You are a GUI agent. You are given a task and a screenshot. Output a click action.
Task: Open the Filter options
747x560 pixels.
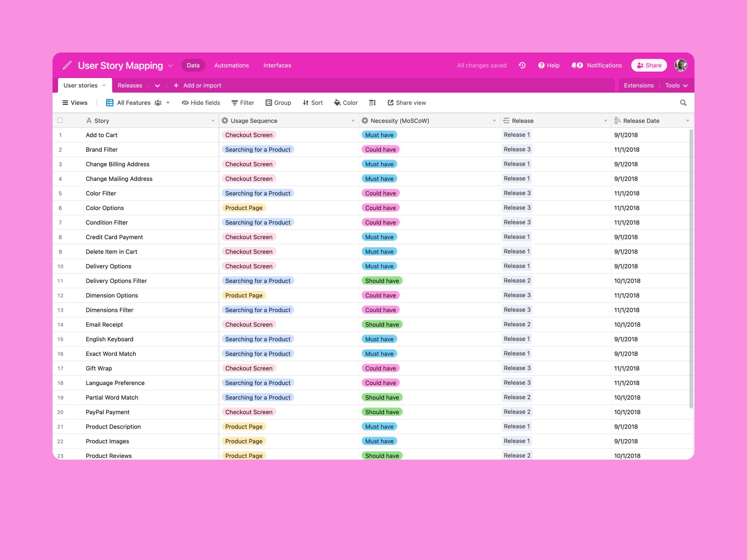(243, 103)
